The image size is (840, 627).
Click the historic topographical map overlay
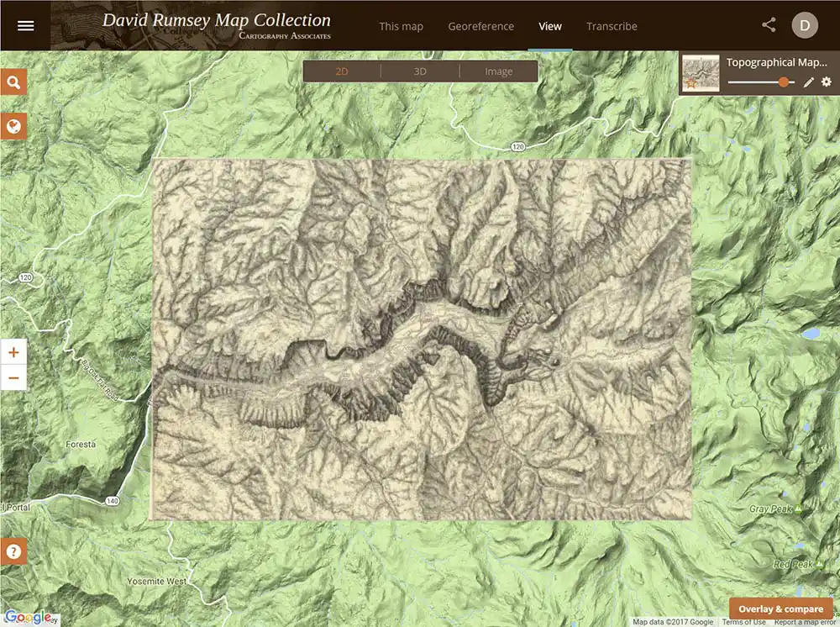422,340
